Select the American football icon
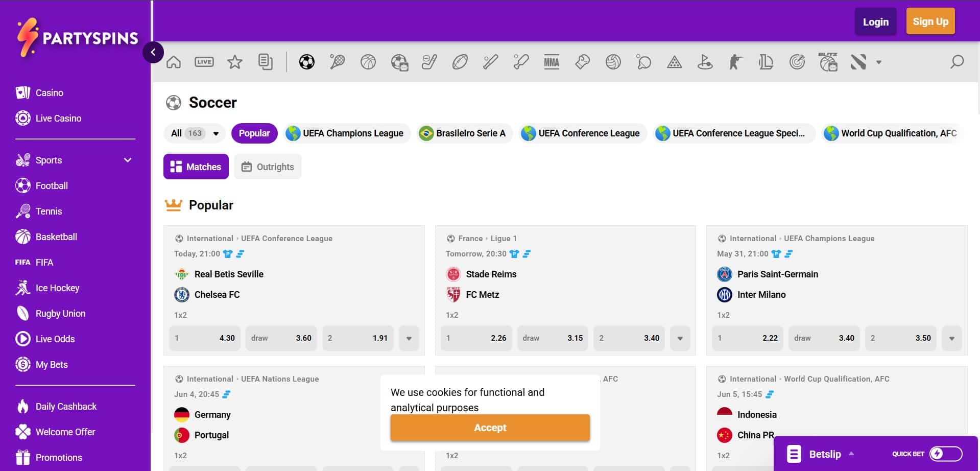 coord(460,62)
